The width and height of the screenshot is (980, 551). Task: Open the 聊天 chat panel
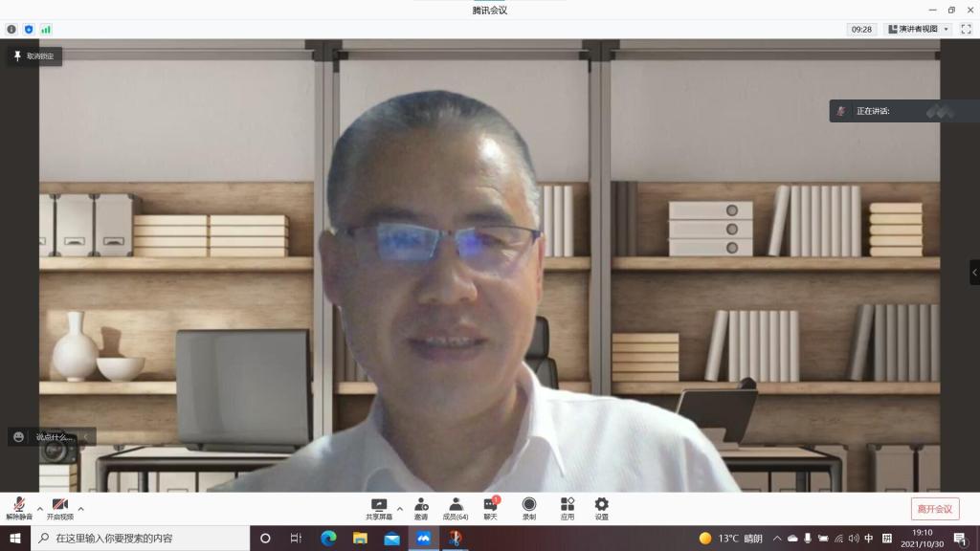click(x=491, y=507)
